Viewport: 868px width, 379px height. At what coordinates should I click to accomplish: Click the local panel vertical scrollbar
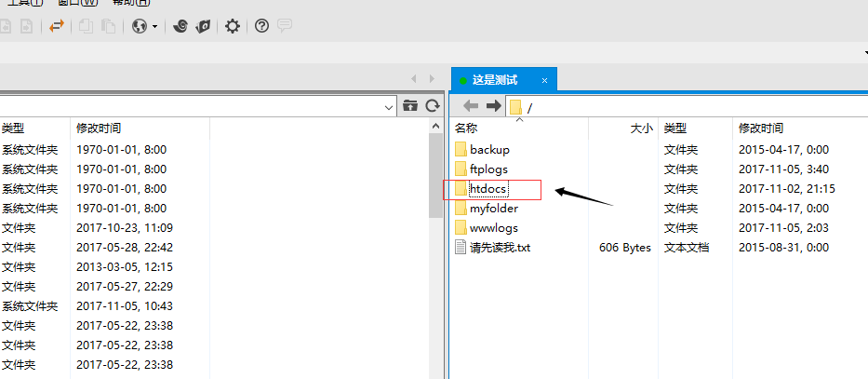[x=435, y=177]
